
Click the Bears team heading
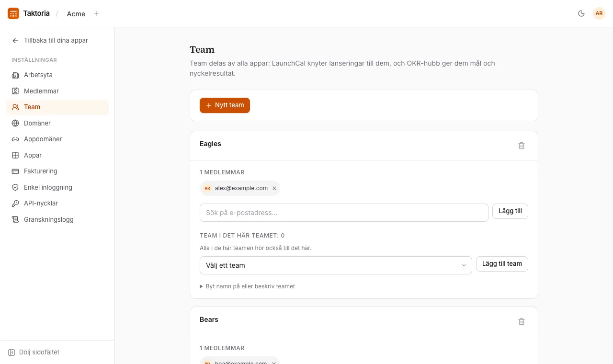coord(209,319)
